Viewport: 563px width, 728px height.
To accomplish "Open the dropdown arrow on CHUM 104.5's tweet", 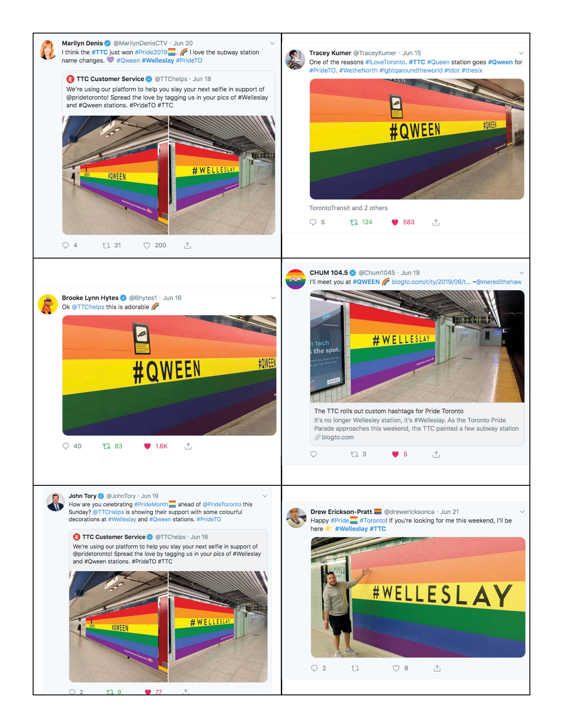I will (521, 273).
